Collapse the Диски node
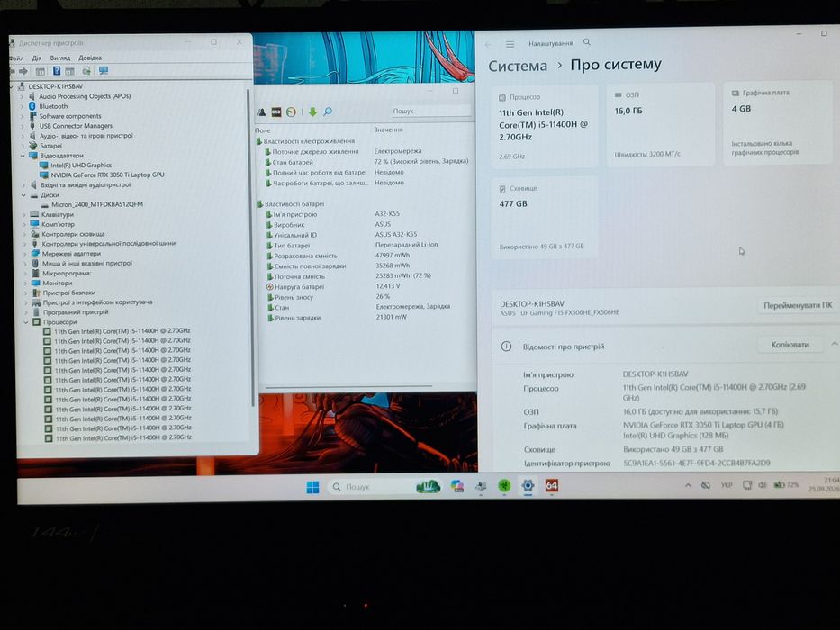 pyautogui.click(x=23, y=195)
